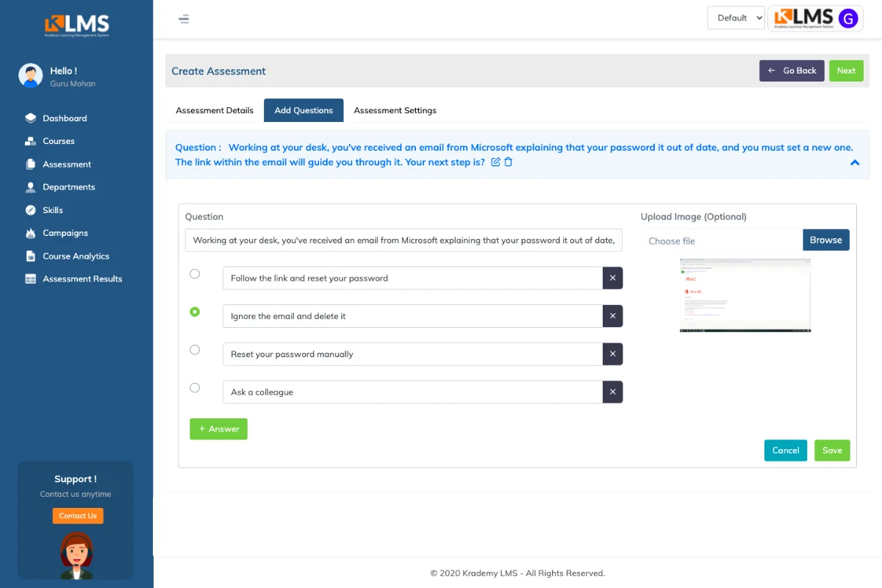Click the uploaded image thumbnail preview

(745, 295)
